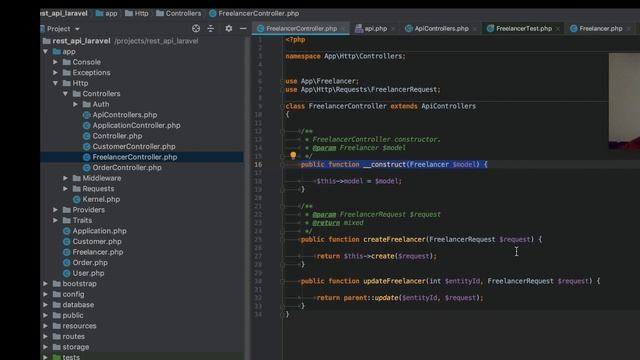Click the locate file target icon
Image resolution: width=640 pixels, height=360 pixels.
pos(196,29)
